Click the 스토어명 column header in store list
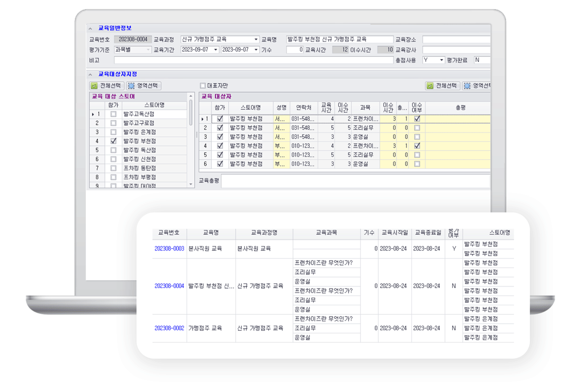 [x=154, y=105]
